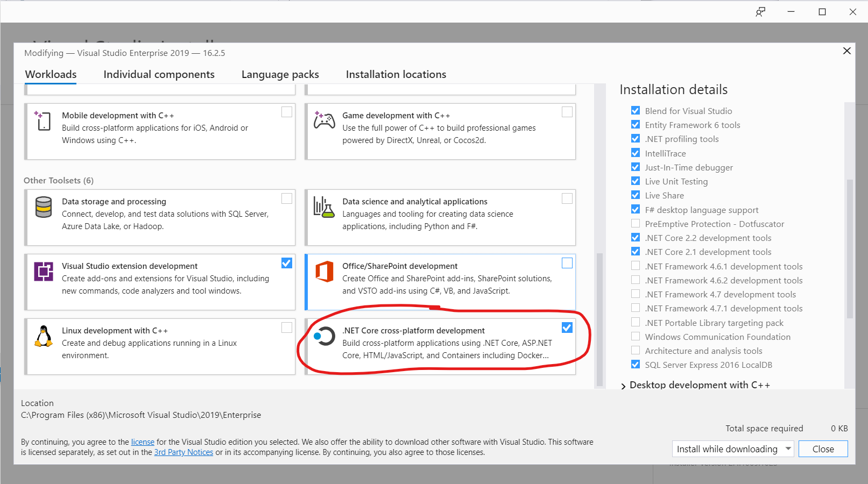The width and height of the screenshot is (868, 484).
Task: Open the Installation locations tab
Action: coord(396,74)
